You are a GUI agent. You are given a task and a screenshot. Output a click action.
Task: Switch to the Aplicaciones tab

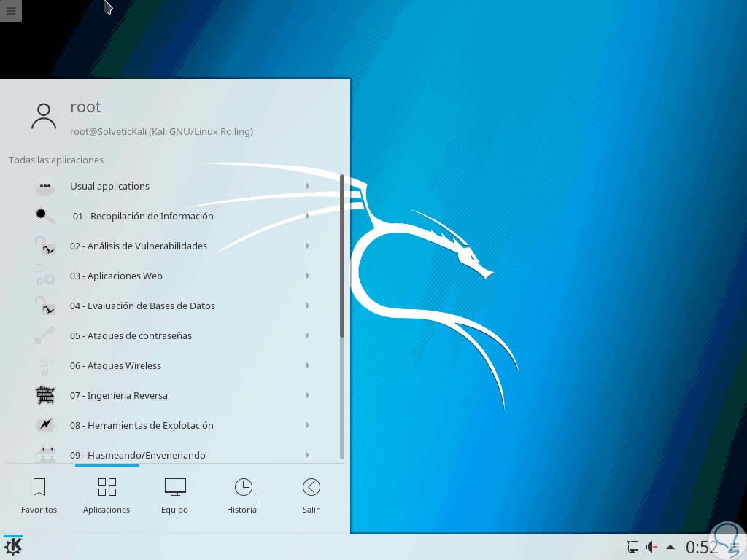[x=107, y=496]
